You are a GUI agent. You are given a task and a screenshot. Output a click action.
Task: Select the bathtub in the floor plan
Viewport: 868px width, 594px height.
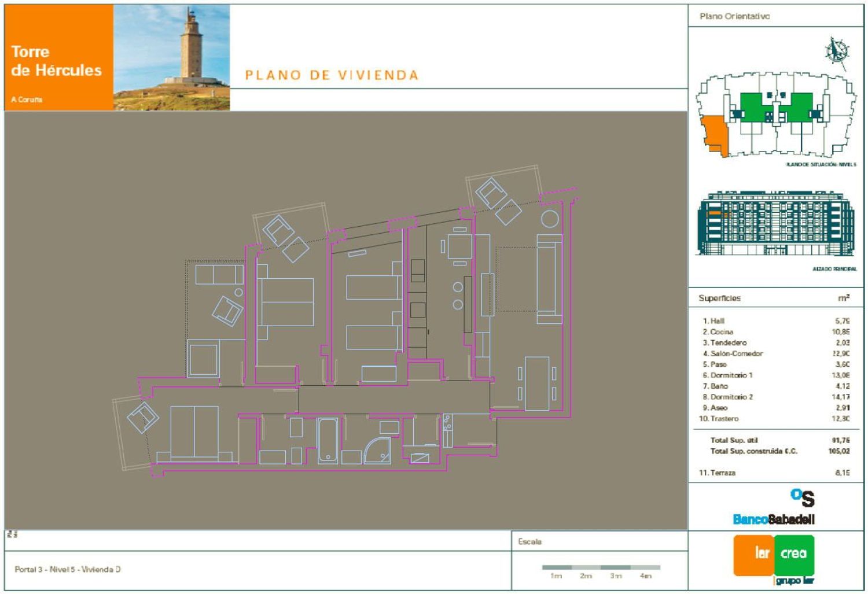tap(328, 441)
